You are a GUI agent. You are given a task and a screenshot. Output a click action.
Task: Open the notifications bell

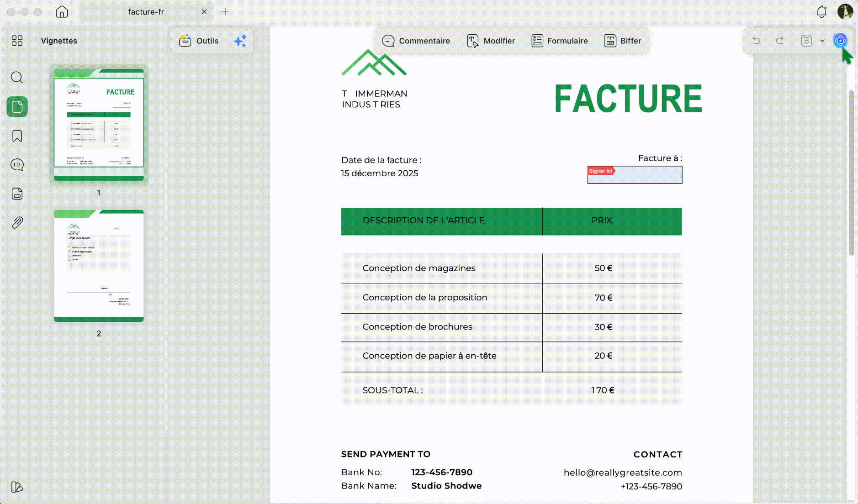click(x=821, y=12)
